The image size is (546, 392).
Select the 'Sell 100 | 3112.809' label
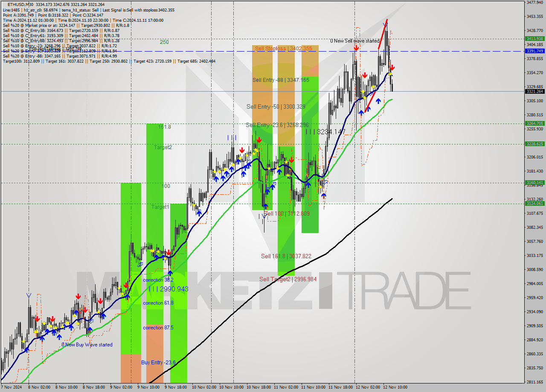[287, 213]
